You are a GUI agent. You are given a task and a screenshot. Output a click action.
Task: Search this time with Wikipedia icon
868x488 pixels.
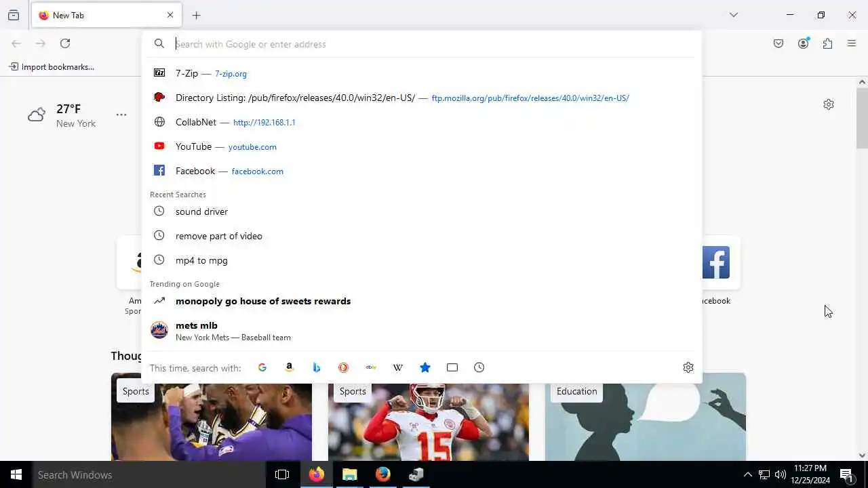(x=398, y=368)
